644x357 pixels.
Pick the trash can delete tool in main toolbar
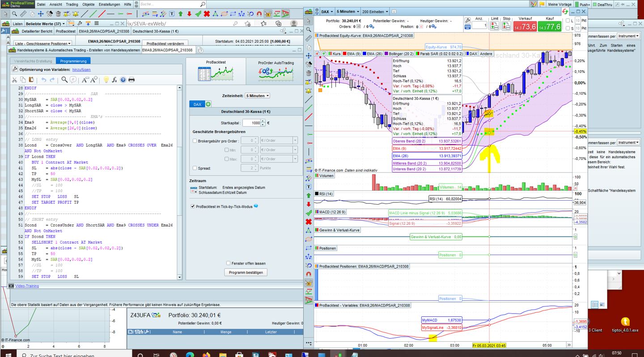(x=58, y=14)
